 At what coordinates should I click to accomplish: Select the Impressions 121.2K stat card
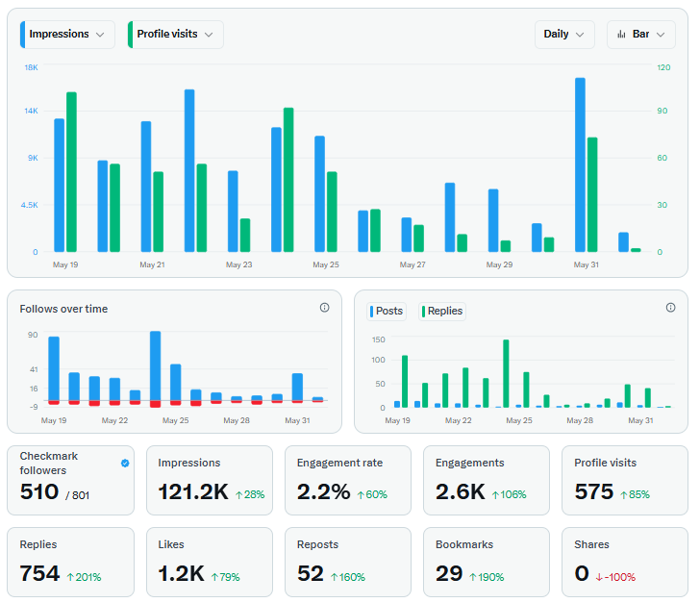coord(210,480)
